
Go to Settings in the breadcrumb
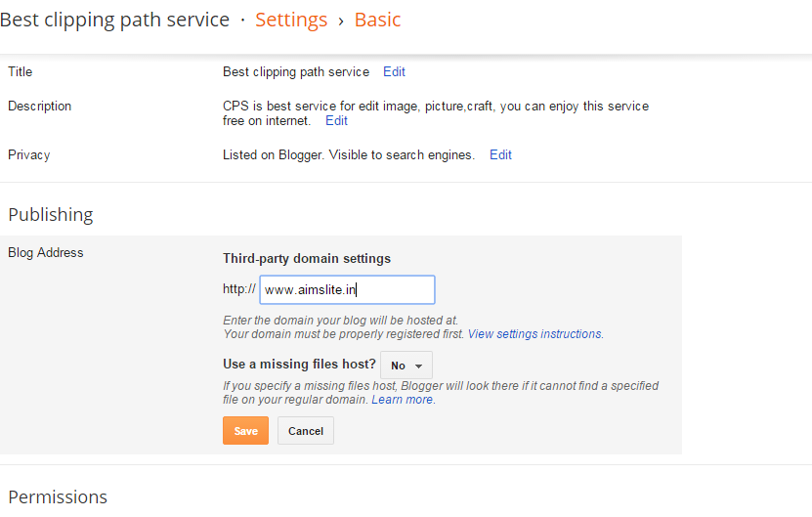coord(291,20)
